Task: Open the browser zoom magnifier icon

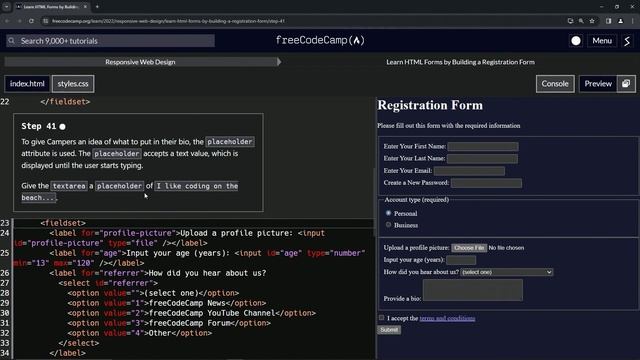Action: coord(581,21)
